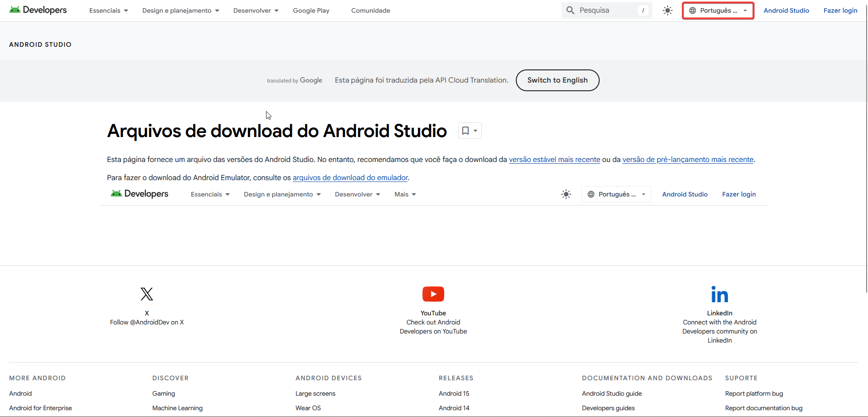This screenshot has height=417, width=868.
Task: Open Report platform bug footer link
Action: 754,393
